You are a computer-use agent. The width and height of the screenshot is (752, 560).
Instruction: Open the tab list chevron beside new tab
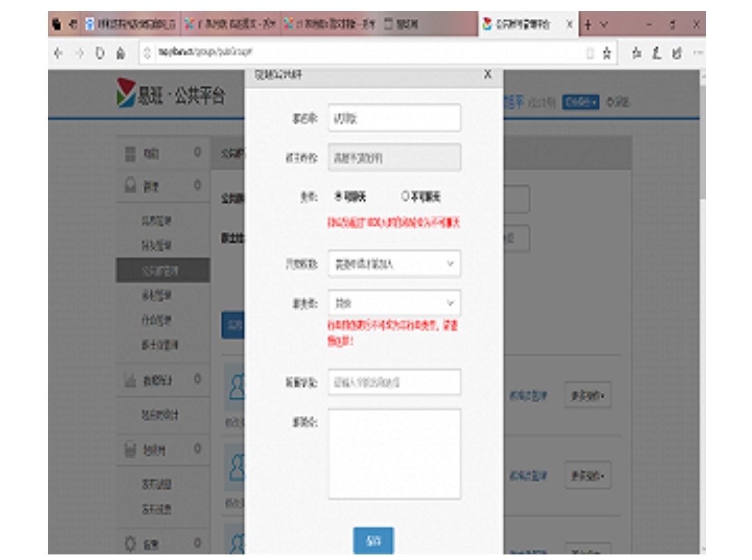tap(604, 24)
